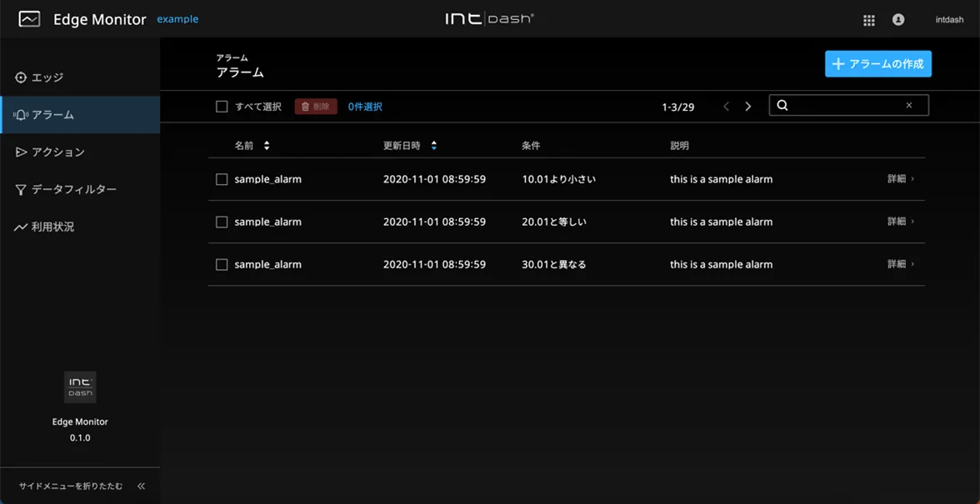
Task: Sort by 名前 using sort arrows
Action: [267, 146]
